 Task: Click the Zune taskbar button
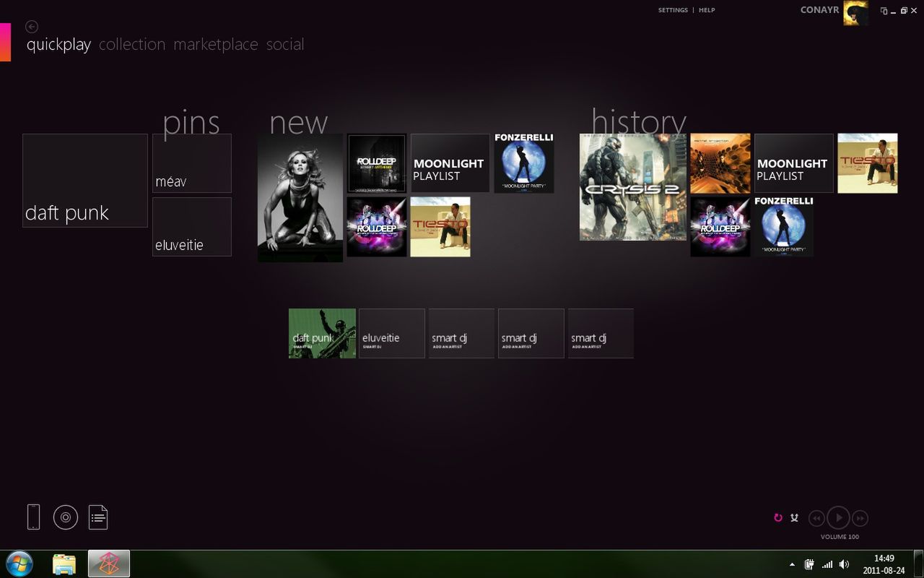pyautogui.click(x=109, y=564)
